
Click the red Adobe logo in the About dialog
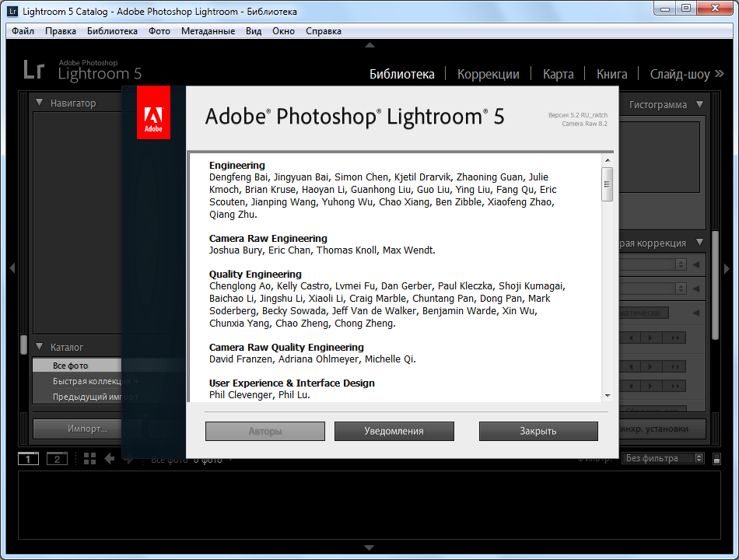(153, 113)
